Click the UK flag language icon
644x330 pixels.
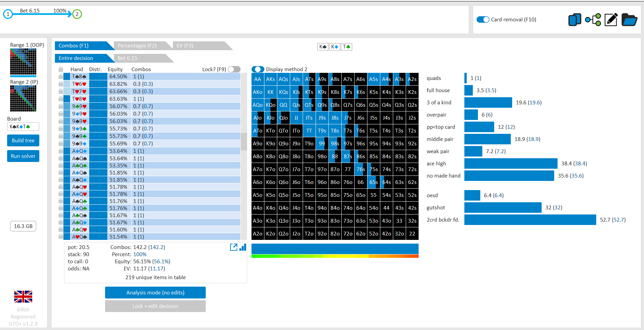(x=23, y=296)
